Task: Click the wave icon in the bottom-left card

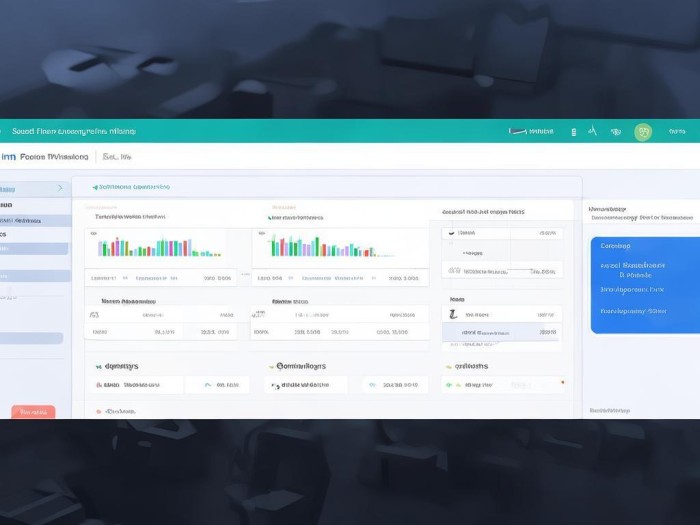Action: (208, 385)
